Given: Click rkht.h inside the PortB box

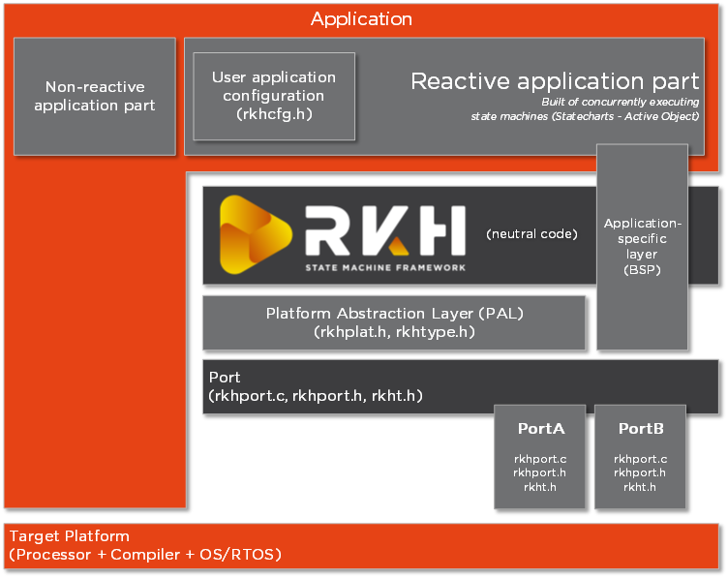Looking at the screenshot, I should click(640, 487).
